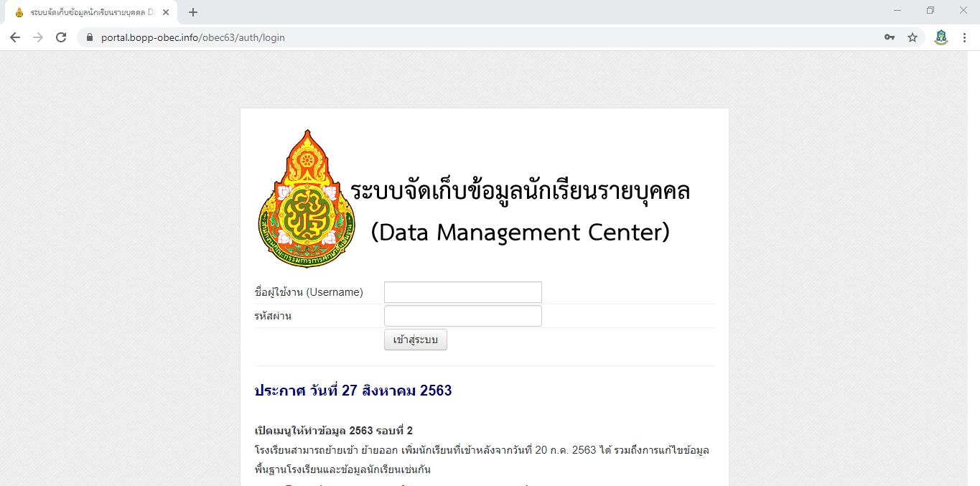Focus the Username input field
Viewport: 980px width, 486px height.
[x=463, y=292]
